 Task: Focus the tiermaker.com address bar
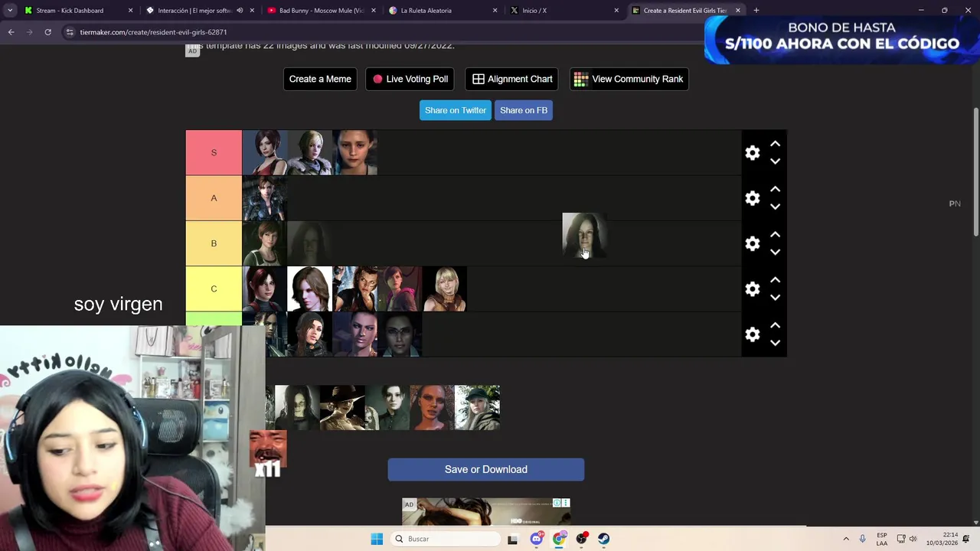click(x=383, y=32)
